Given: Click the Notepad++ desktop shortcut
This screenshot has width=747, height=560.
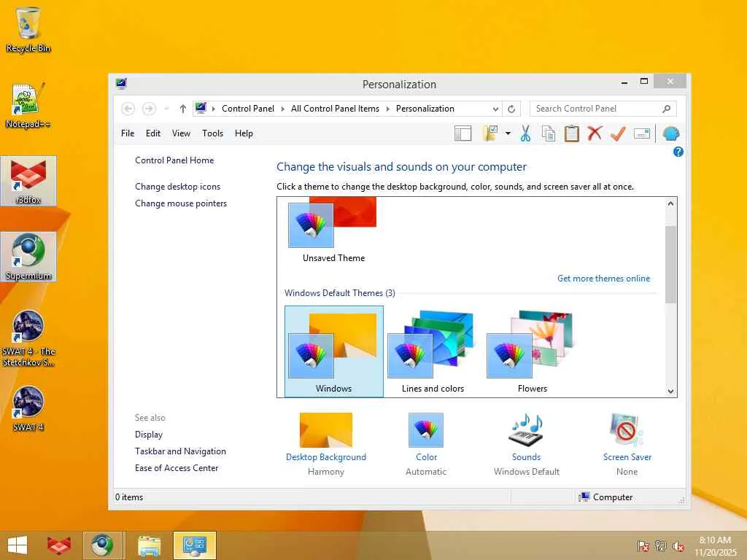Looking at the screenshot, I should tap(28, 106).
